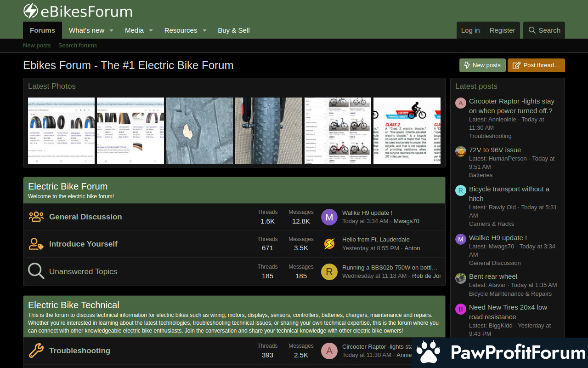Open the Forums tab
This screenshot has height=368, width=588.
point(42,30)
